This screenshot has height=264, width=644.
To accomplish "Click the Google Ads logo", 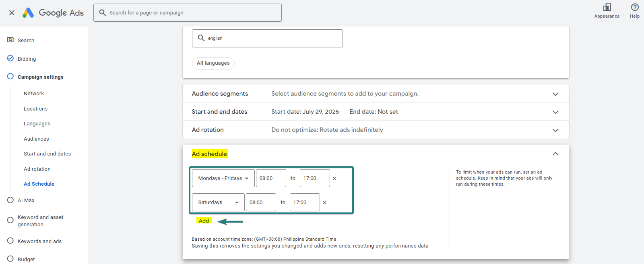I will point(28,13).
